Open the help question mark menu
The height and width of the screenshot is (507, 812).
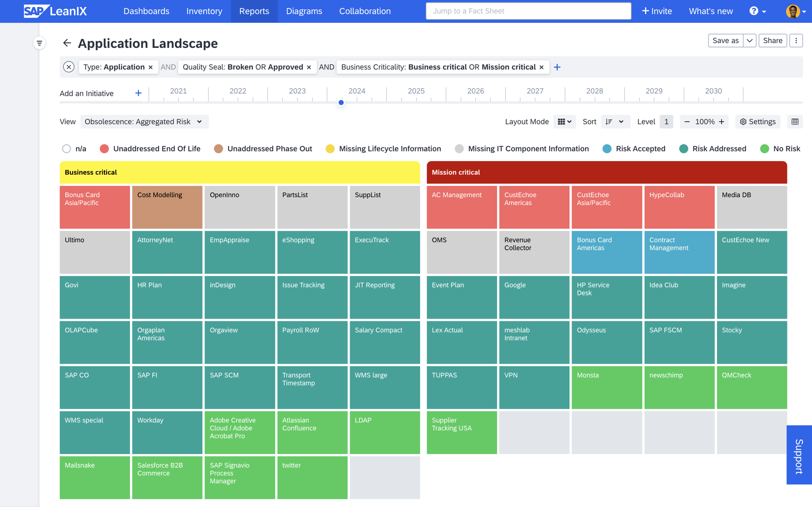point(755,11)
